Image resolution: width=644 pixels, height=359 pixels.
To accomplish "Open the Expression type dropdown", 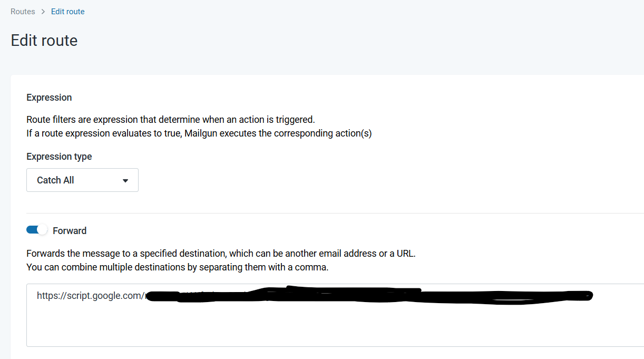I will pyautogui.click(x=82, y=180).
